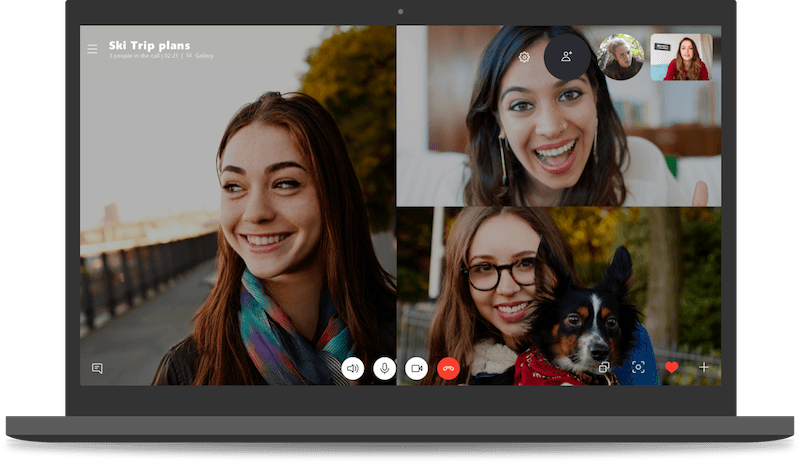Add a person to the call
The width and height of the screenshot is (800, 463).
point(567,57)
